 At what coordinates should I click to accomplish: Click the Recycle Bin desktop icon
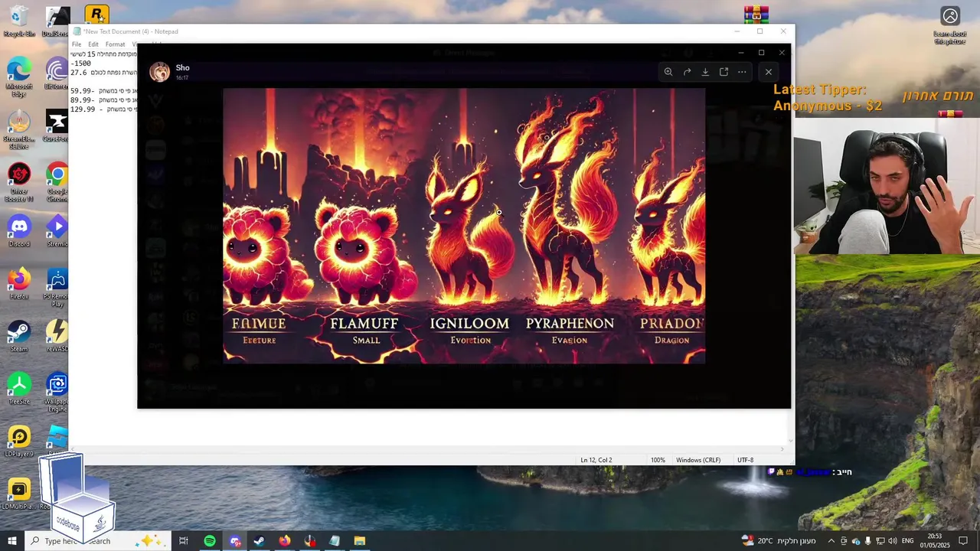pyautogui.click(x=19, y=21)
